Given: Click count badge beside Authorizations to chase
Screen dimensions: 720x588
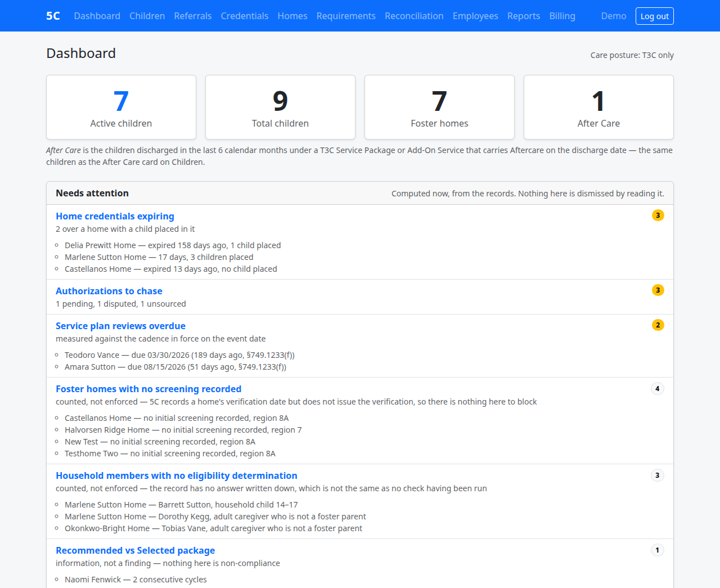Looking at the screenshot, I should point(658,290).
